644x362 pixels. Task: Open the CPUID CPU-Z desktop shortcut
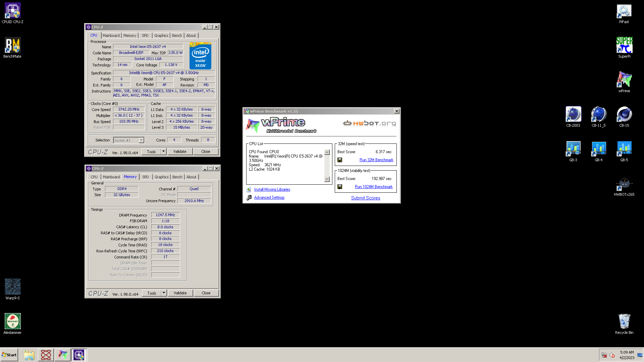[x=12, y=13]
